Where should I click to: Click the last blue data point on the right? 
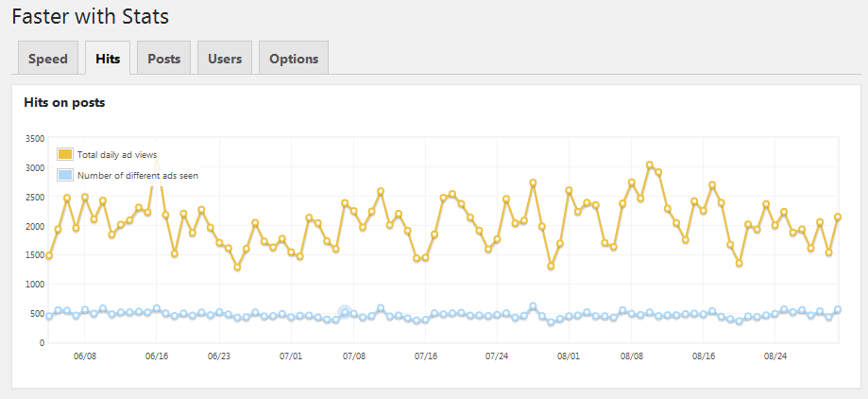pyautogui.click(x=838, y=310)
